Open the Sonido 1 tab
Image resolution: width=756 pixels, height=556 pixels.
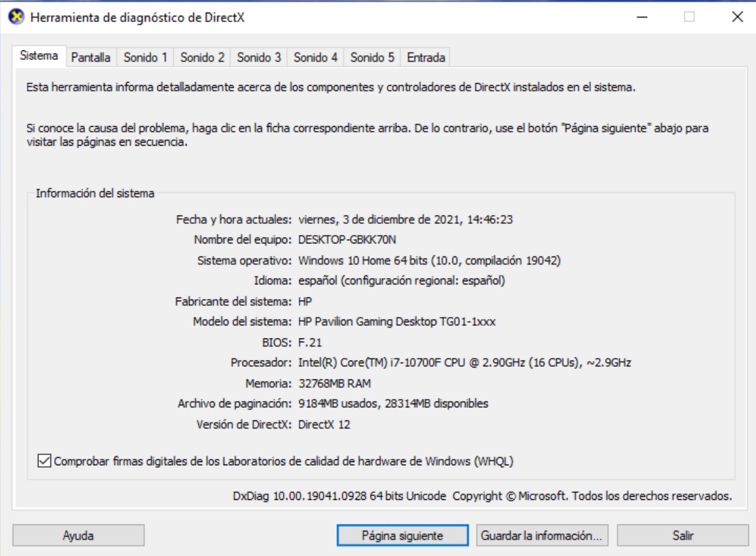(x=146, y=57)
